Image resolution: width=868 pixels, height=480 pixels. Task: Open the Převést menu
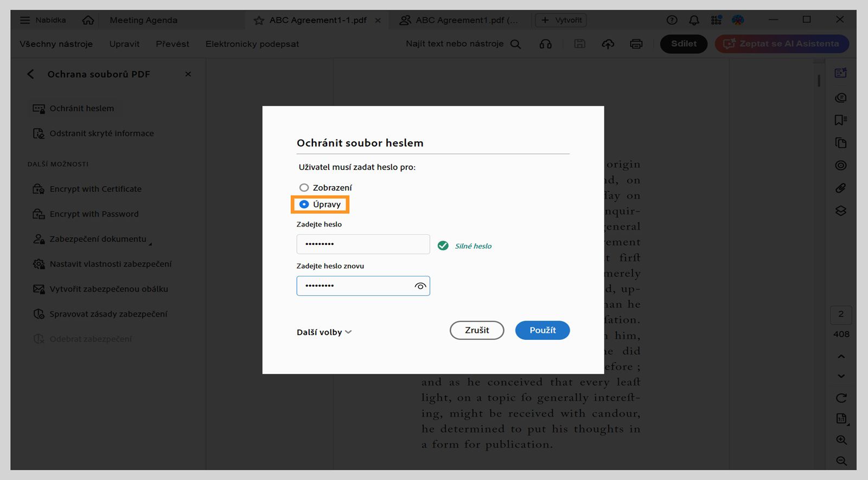pos(173,44)
